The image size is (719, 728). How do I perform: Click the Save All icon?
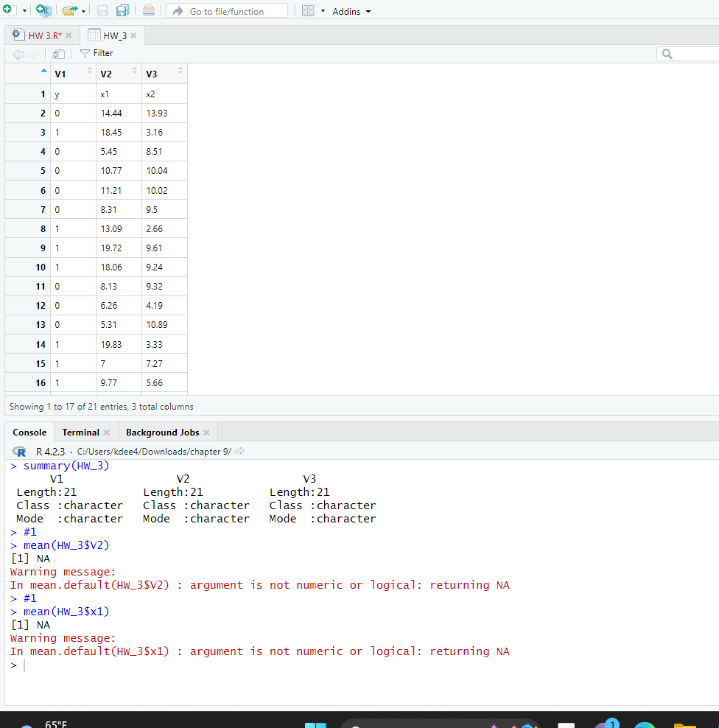pos(123,10)
